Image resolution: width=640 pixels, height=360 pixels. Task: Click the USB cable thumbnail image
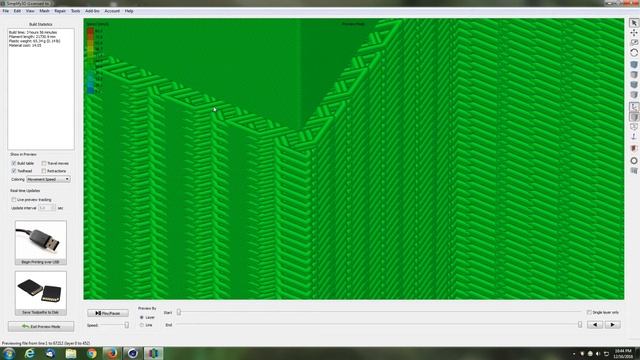point(41,240)
